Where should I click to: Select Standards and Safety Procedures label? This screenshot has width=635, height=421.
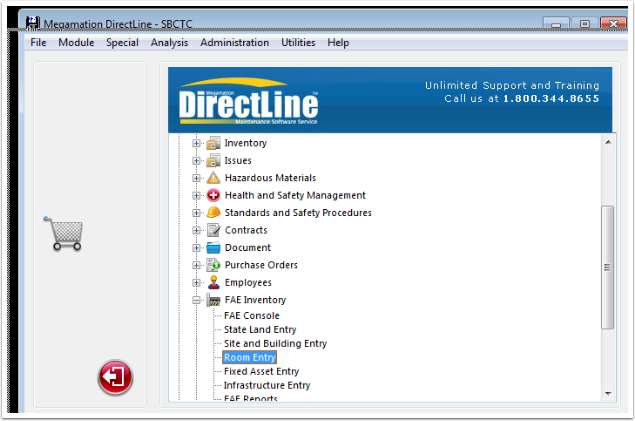click(x=298, y=213)
